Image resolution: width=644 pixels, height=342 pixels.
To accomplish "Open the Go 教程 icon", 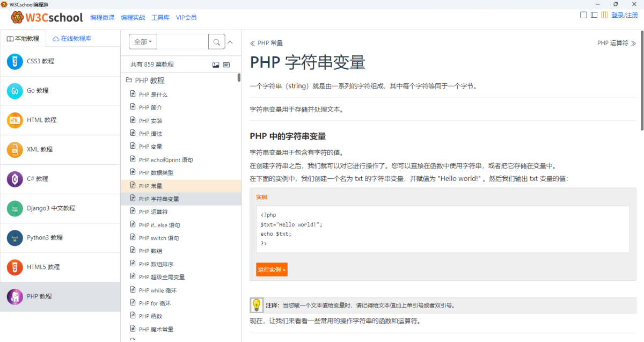I will 15,91.
